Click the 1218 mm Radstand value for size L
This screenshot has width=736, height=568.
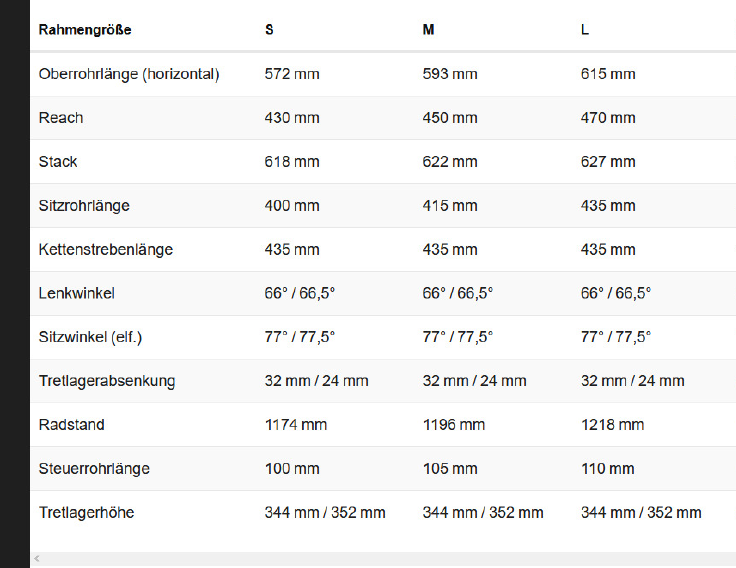tap(612, 425)
